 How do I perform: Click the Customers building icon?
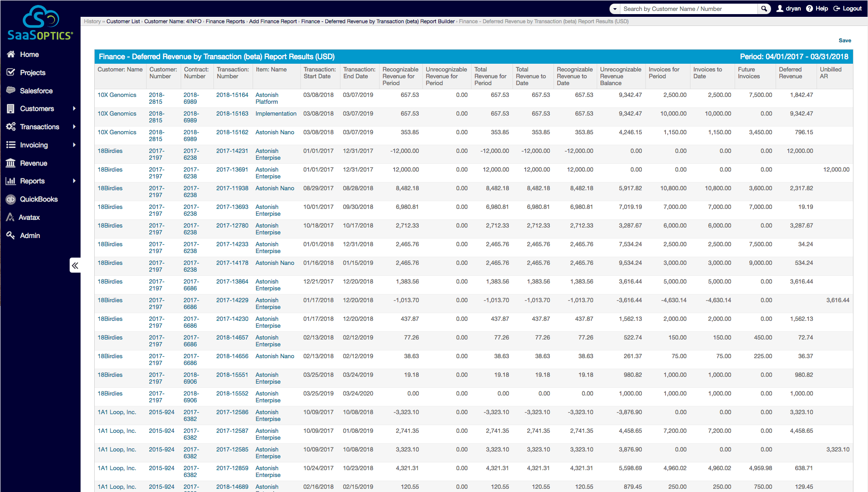pos(11,108)
